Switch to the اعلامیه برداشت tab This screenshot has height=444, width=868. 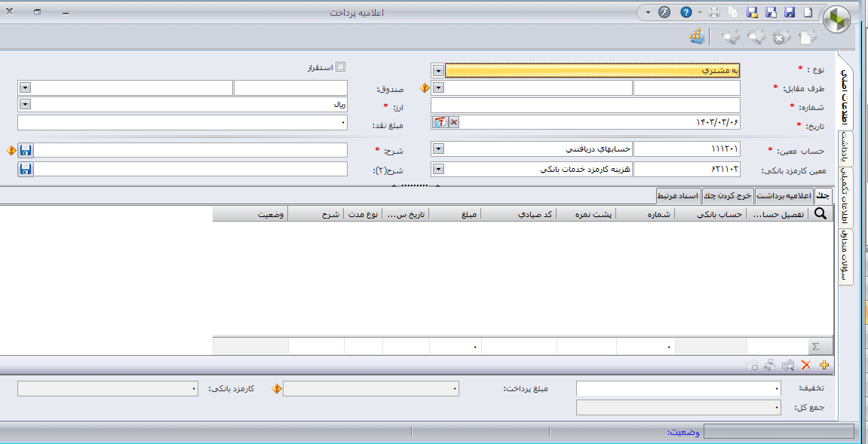(784, 195)
